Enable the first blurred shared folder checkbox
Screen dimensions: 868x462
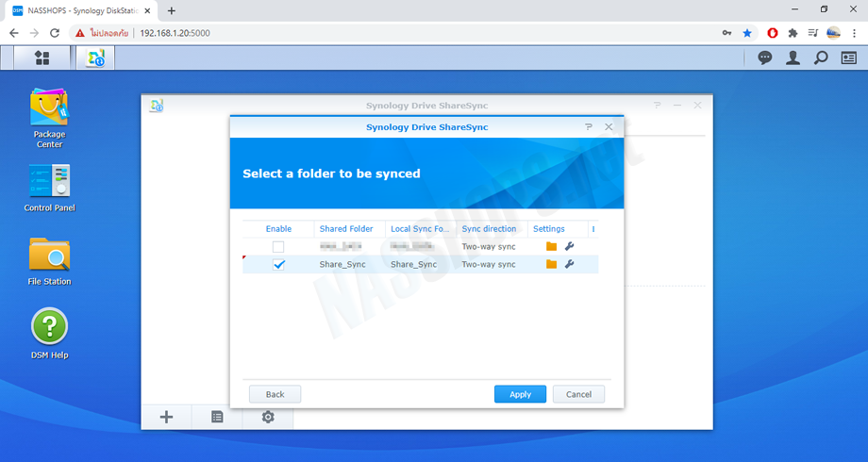tap(278, 247)
